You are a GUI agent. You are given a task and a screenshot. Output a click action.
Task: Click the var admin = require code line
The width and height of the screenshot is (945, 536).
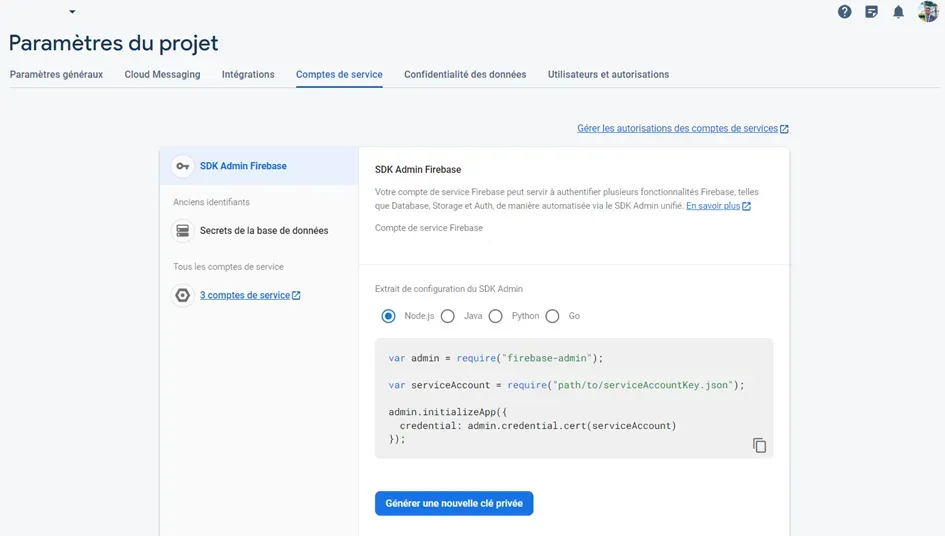[x=495, y=358]
